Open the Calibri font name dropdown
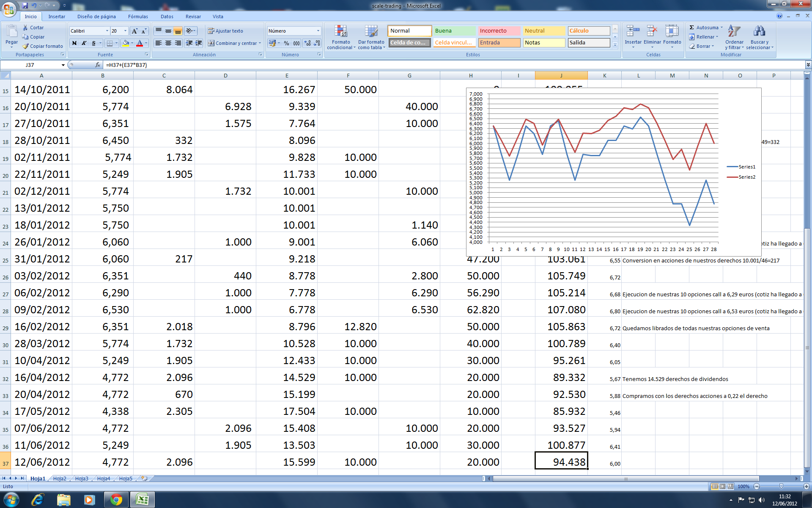Screen dimensions: 812x508 pos(107,31)
